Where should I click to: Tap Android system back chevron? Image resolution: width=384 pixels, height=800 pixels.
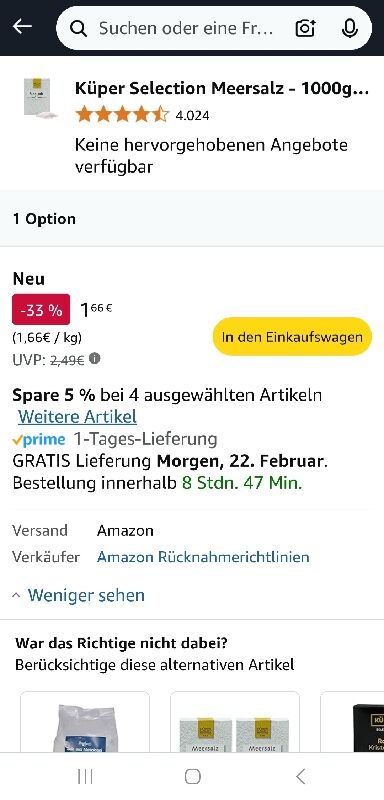click(x=300, y=777)
